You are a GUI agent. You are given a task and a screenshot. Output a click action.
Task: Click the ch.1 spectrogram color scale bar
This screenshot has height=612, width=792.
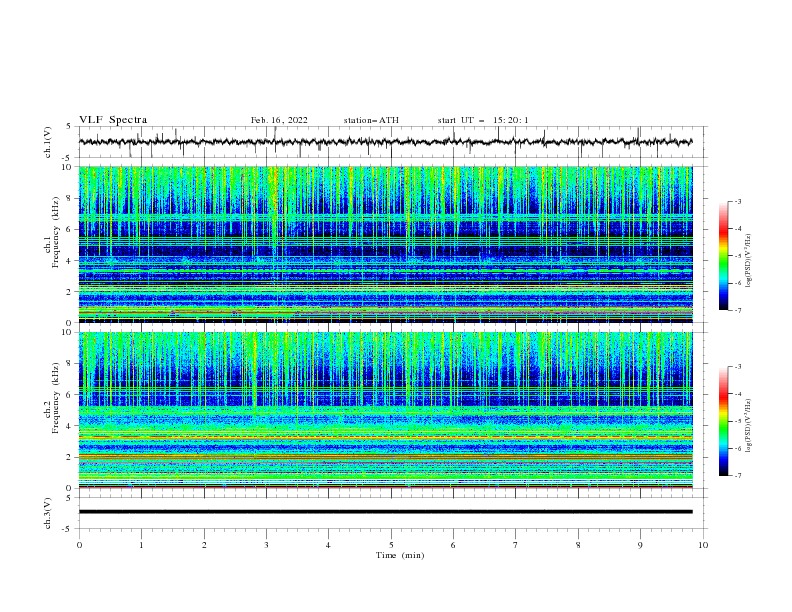pos(723,256)
